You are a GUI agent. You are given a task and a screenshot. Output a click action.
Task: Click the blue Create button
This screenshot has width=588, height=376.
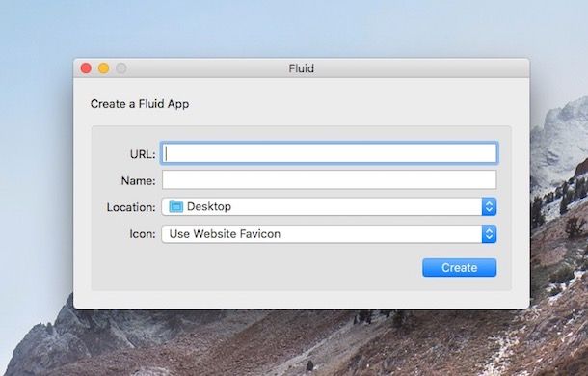(460, 268)
